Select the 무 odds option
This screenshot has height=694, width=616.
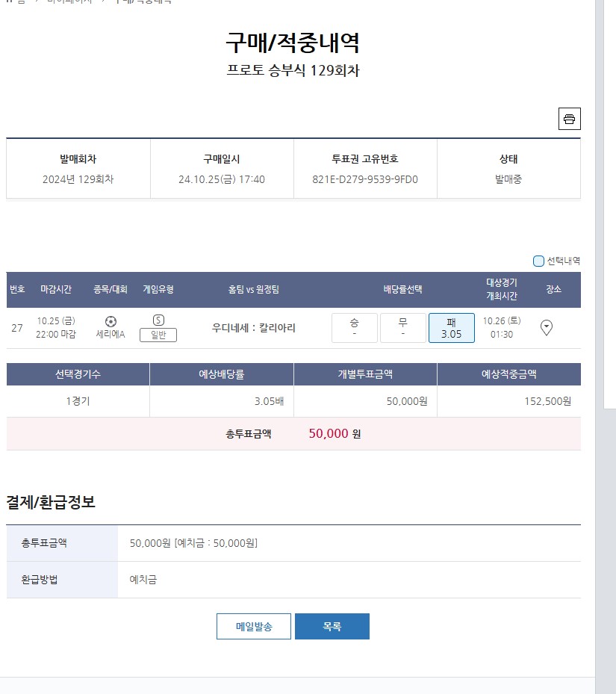402,327
